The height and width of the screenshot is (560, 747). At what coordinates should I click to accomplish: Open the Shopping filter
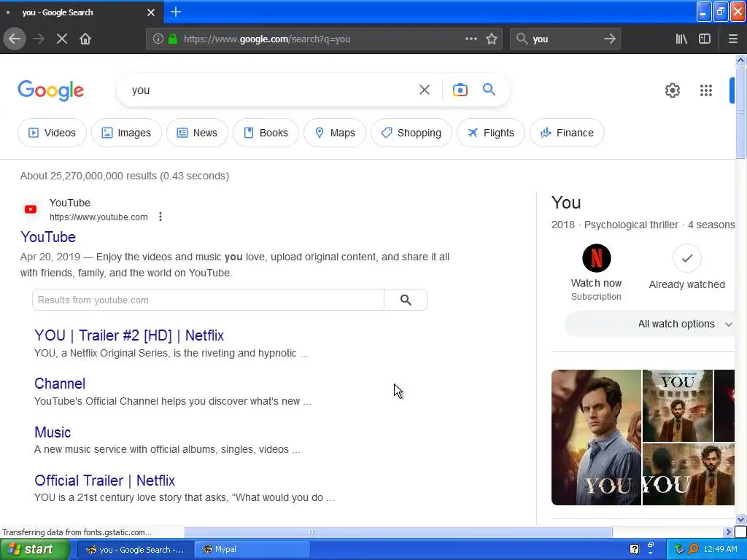(x=411, y=133)
